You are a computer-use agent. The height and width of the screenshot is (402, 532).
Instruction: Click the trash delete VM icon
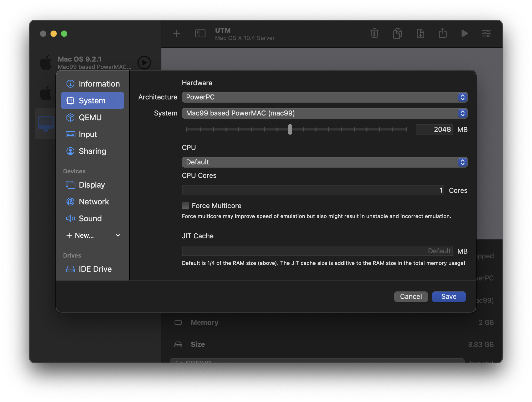(374, 33)
